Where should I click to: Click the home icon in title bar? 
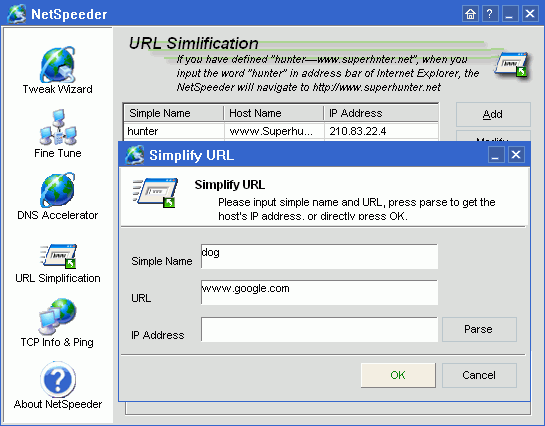point(470,14)
